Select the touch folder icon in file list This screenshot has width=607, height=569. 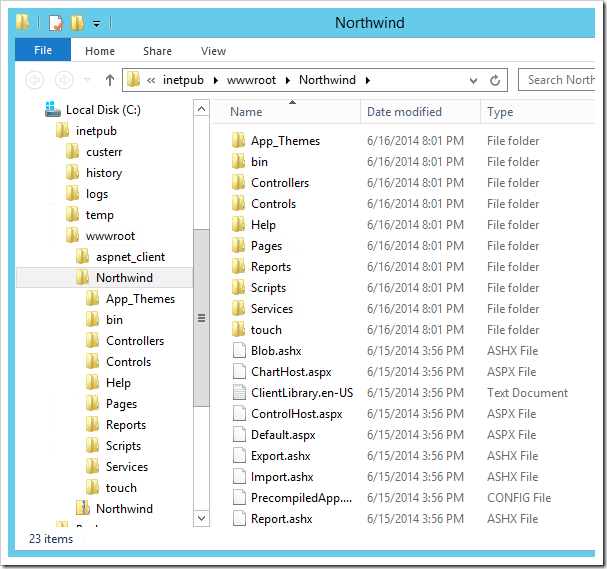[238, 329]
